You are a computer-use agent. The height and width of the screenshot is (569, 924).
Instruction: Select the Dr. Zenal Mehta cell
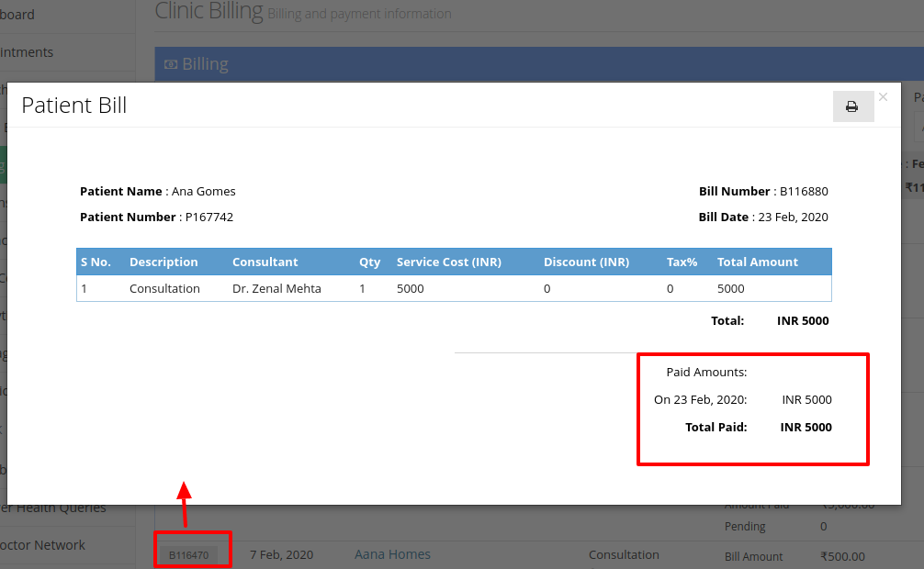pos(276,288)
